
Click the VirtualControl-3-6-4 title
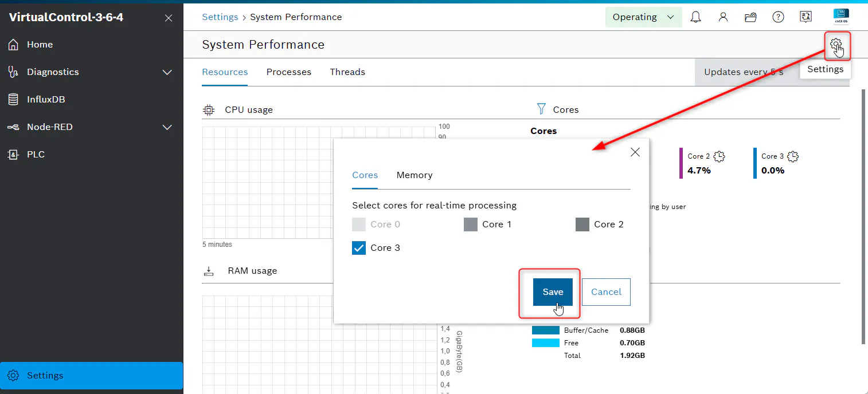point(66,17)
